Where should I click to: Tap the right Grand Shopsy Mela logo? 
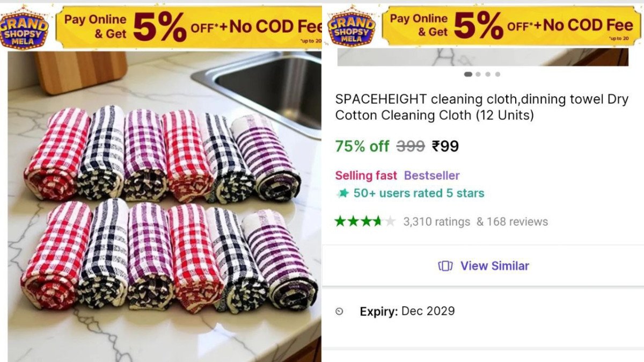click(352, 26)
